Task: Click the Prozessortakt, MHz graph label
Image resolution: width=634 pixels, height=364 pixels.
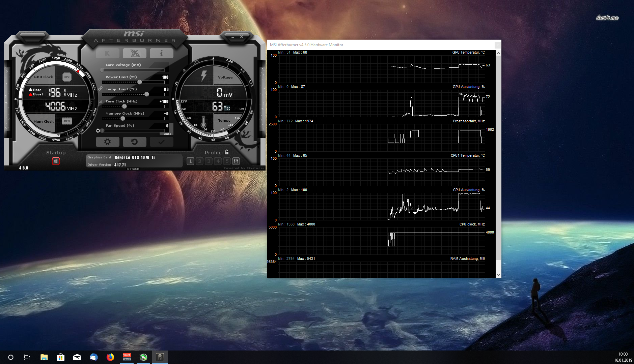Action: pos(469,121)
